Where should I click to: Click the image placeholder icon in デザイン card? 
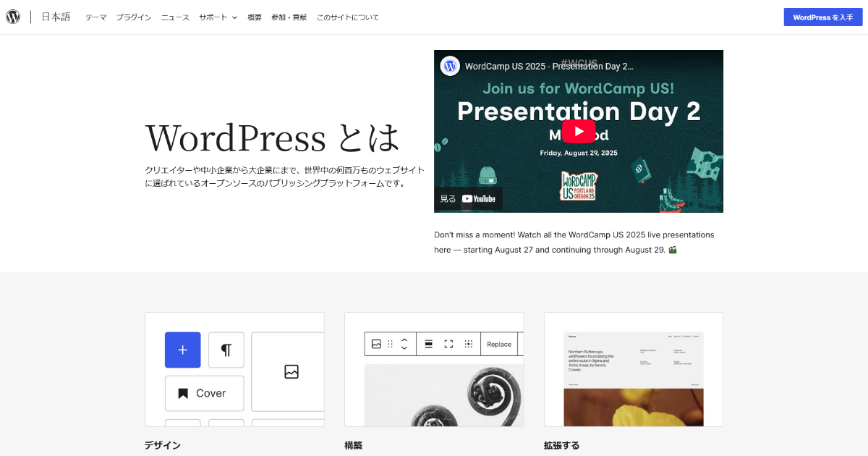(x=289, y=371)
